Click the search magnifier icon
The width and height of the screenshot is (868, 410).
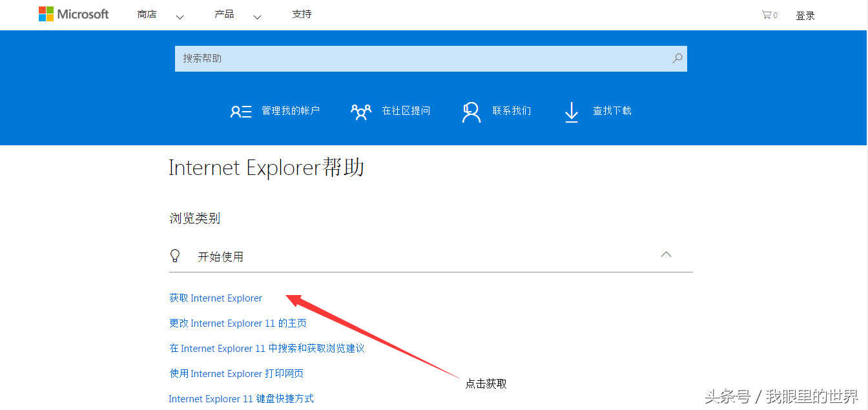tap(677, 58)
